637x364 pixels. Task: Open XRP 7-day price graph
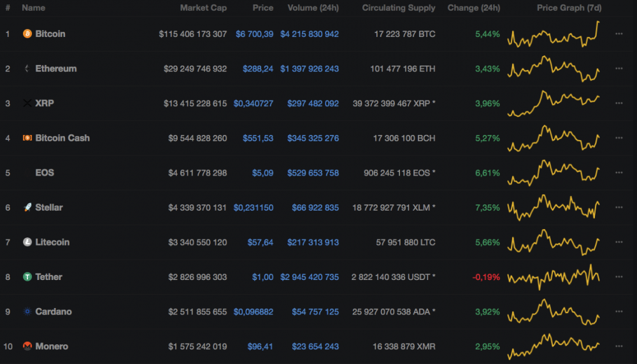click(554, 104)
